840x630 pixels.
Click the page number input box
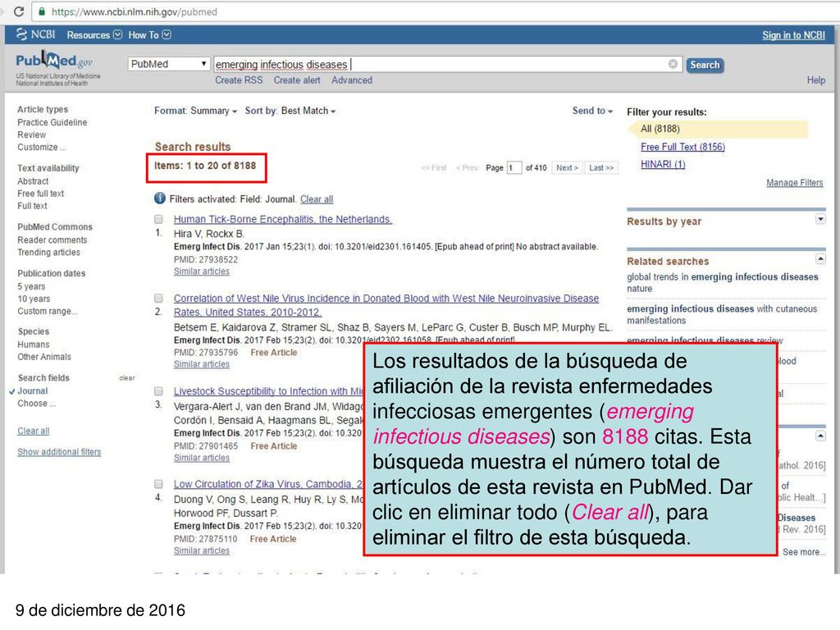pos(514,167)
